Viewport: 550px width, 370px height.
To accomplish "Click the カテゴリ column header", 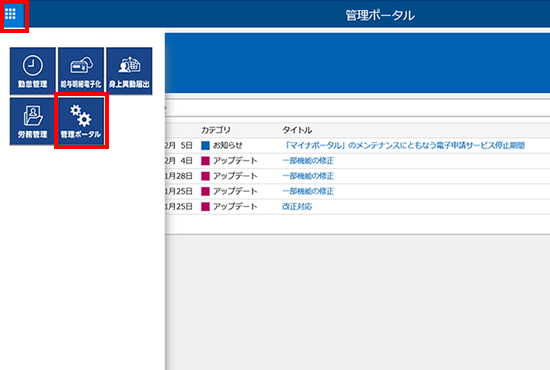I will coord(216,130).
